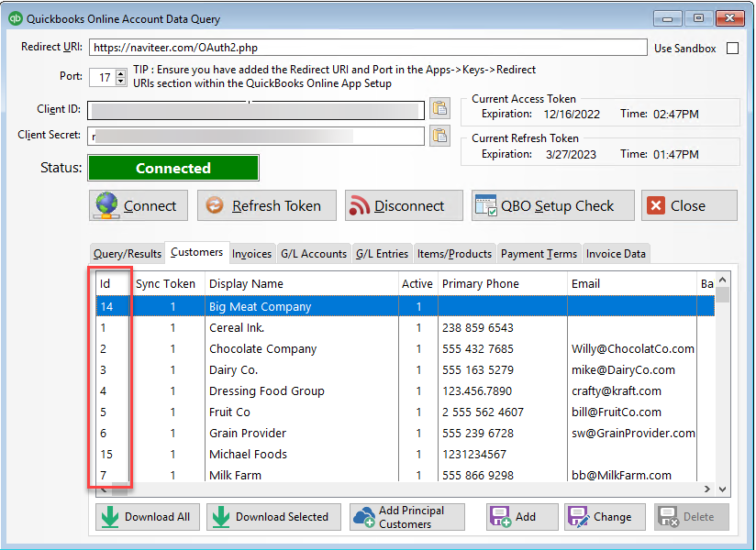Enable the Use Sandbox checkbox
The image size is (756, 550).
click(732, 49)
